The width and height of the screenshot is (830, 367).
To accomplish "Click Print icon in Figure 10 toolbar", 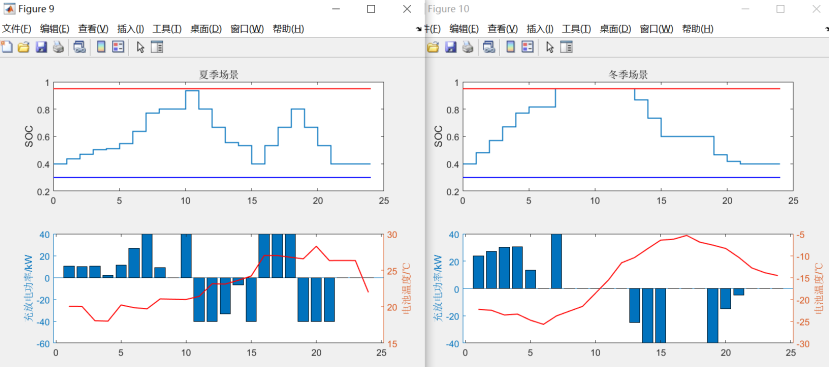I will (467, 47).
